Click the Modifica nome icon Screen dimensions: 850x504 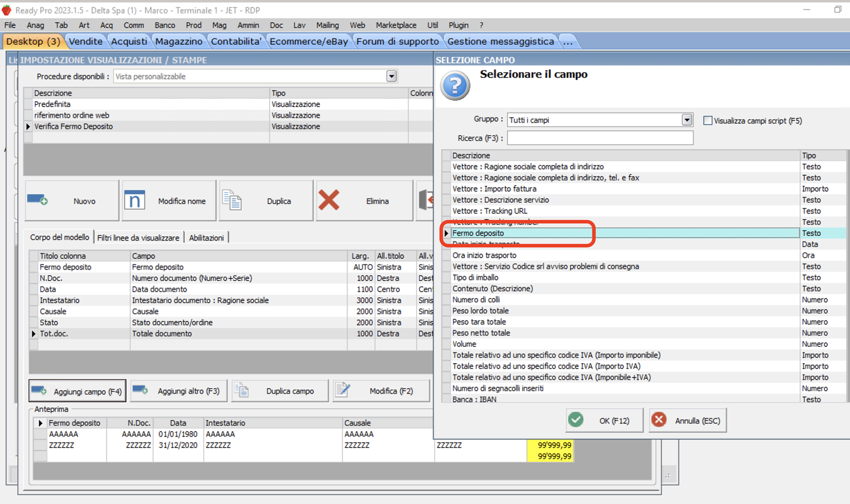tap(134, 200)
